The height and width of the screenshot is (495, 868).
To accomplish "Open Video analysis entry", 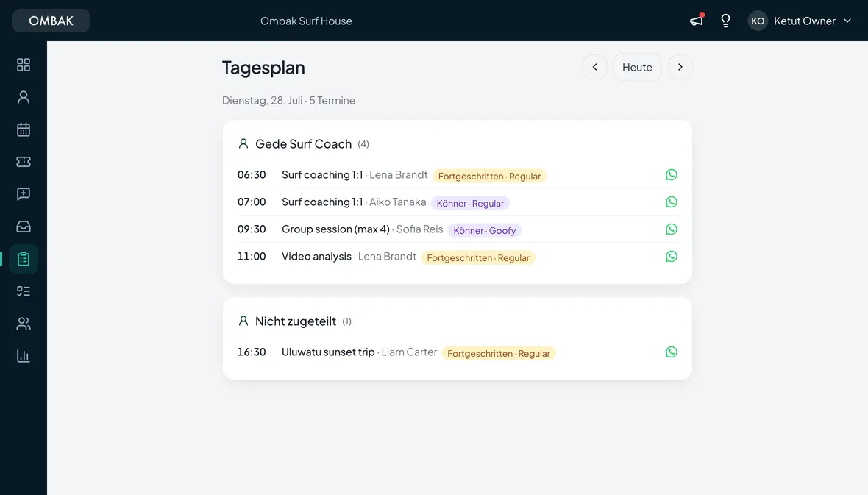I will click(x=316, y=257).
